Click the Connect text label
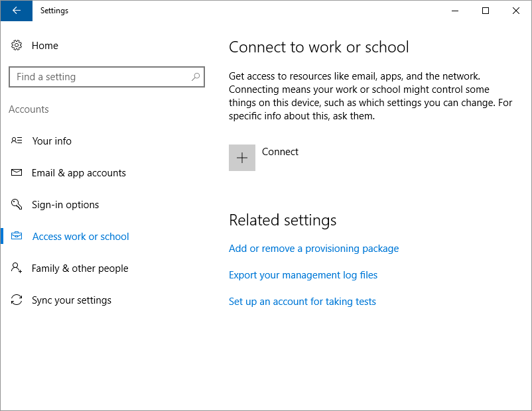532x411 pixels. coord(280,152)
